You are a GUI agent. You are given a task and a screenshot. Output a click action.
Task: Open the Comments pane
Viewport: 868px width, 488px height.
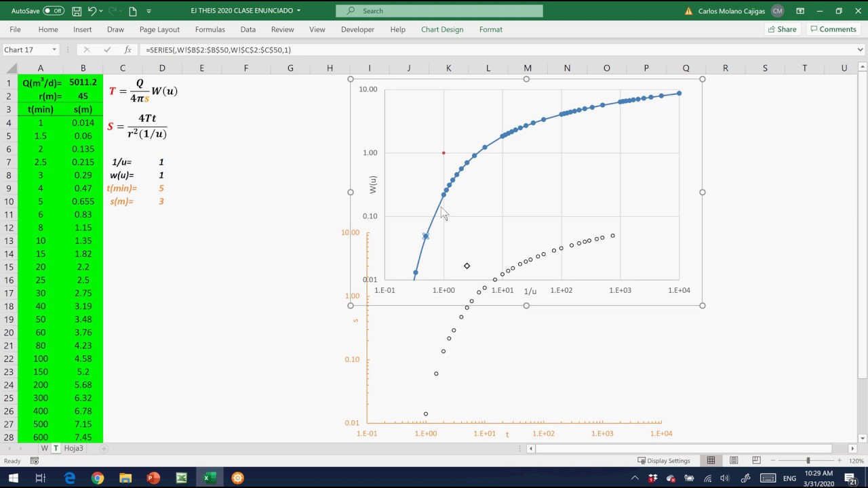833,29
